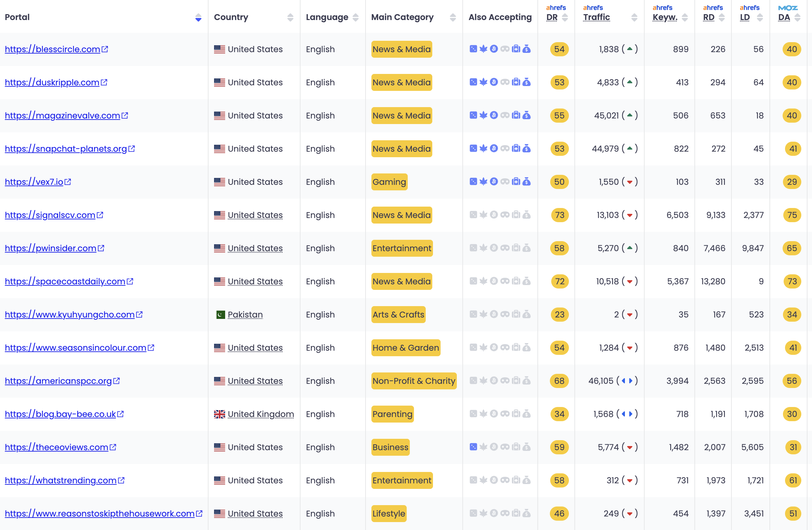Screen dimensions: 812x530
Task: Click the grey mask adult icon for snapchat-planets.org
Action: click(x=505, y=149)
